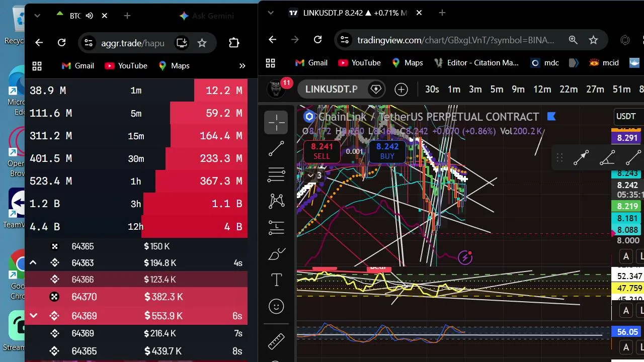
Task: Open extensions puzzle icon in aggr.trade window
Action: [x=234, y=43]
